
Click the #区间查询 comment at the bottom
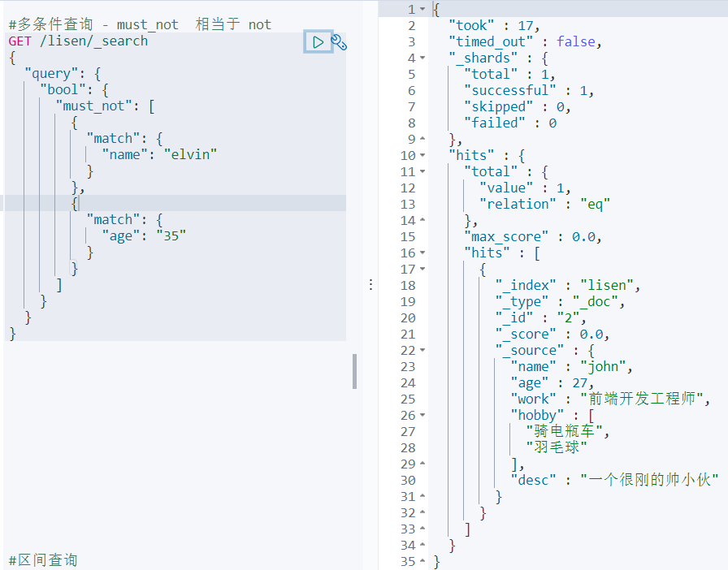pos(43,560)
